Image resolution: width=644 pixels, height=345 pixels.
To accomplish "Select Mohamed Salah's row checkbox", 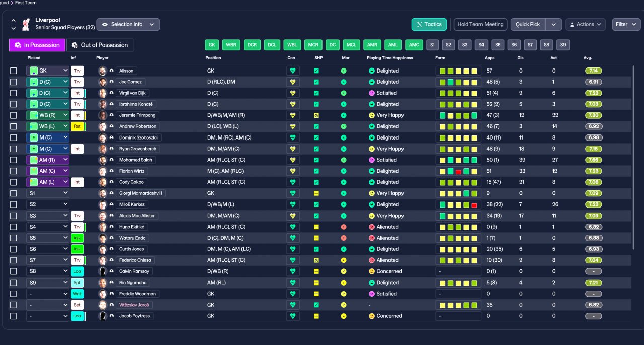I will tap(14, 160).
